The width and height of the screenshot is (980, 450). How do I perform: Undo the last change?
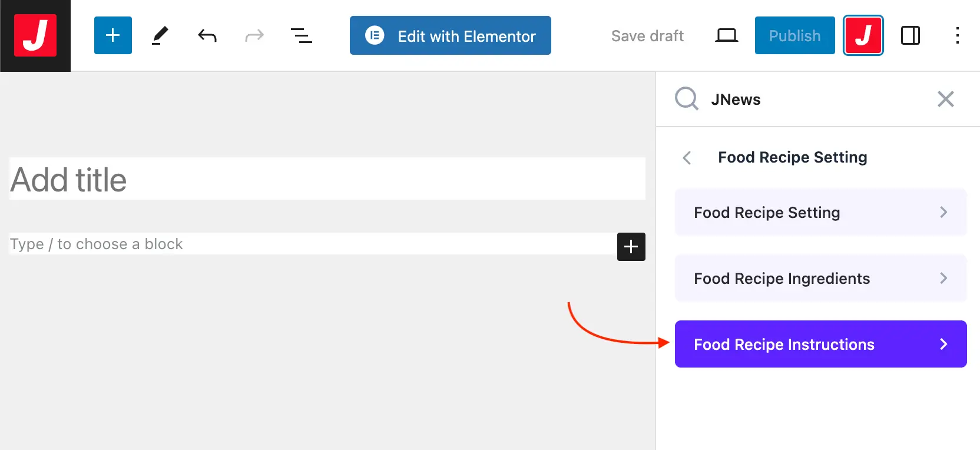point(207,36)
